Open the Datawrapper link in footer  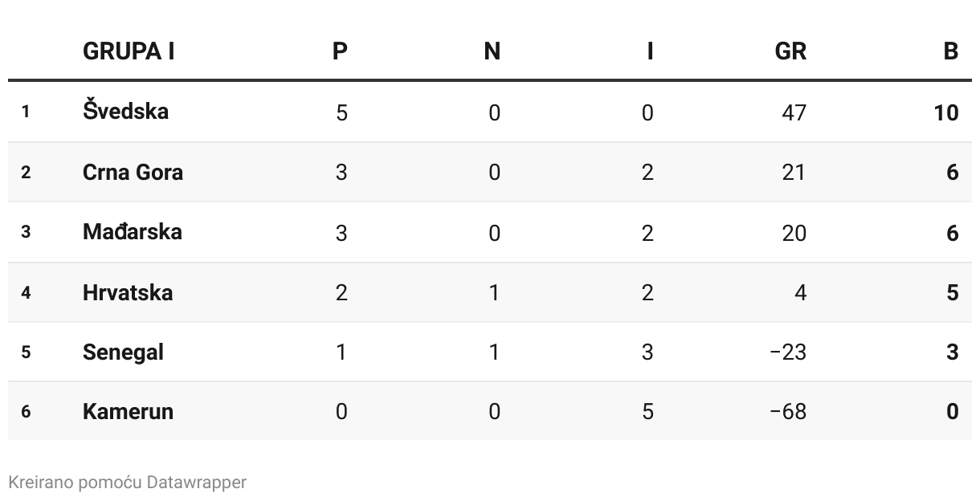(x=196, y=483)
